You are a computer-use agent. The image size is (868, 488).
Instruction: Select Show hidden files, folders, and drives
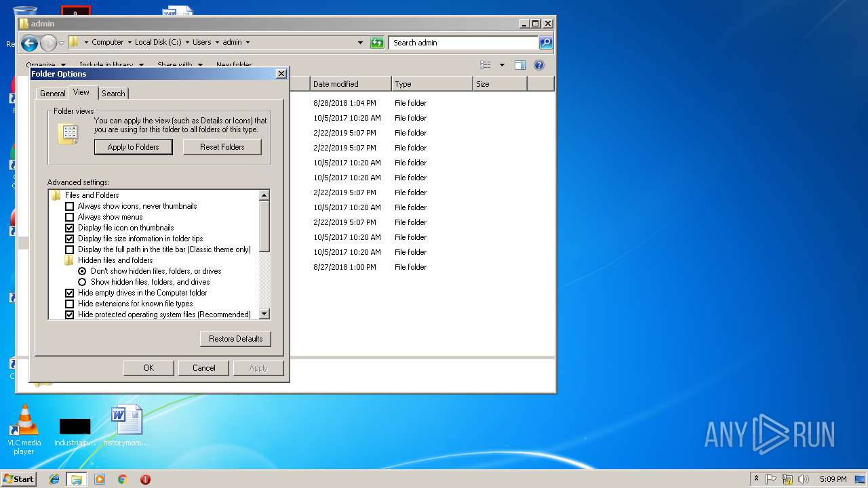click(x=83, y=282)
